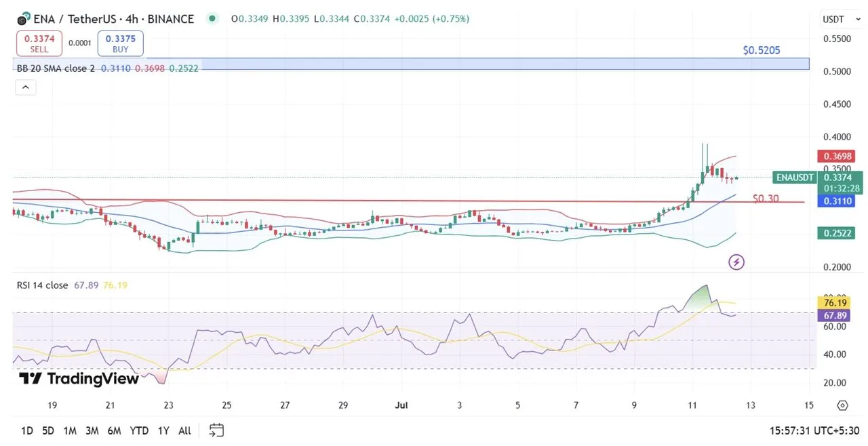Screen dimensions: 868x446
Task: Click the UTC+5:30 timezone clock
Action: point(814,430)
